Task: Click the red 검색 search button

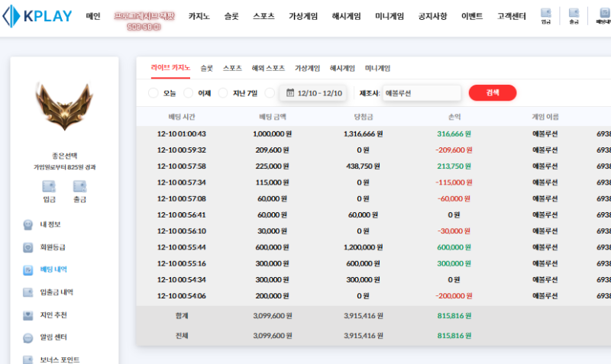Action: coord(493,92)
